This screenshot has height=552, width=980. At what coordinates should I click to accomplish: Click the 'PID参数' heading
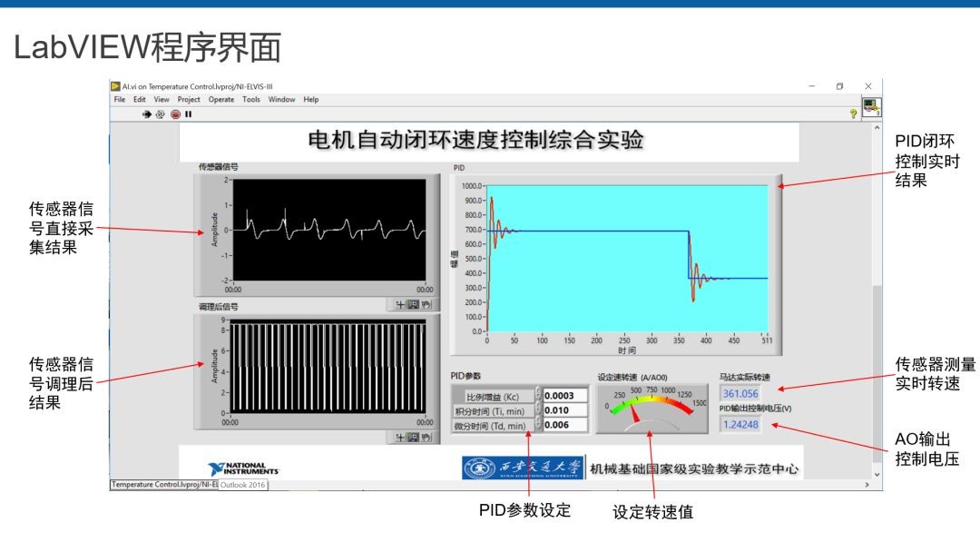pos(465,376)
